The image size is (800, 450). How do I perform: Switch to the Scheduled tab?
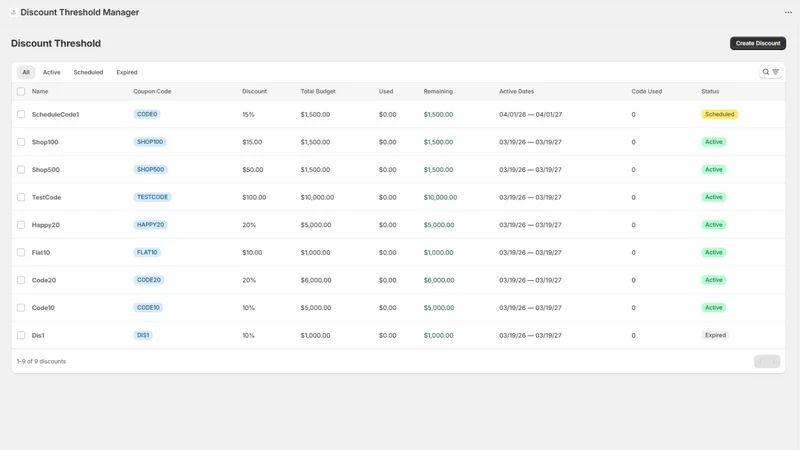88,72
